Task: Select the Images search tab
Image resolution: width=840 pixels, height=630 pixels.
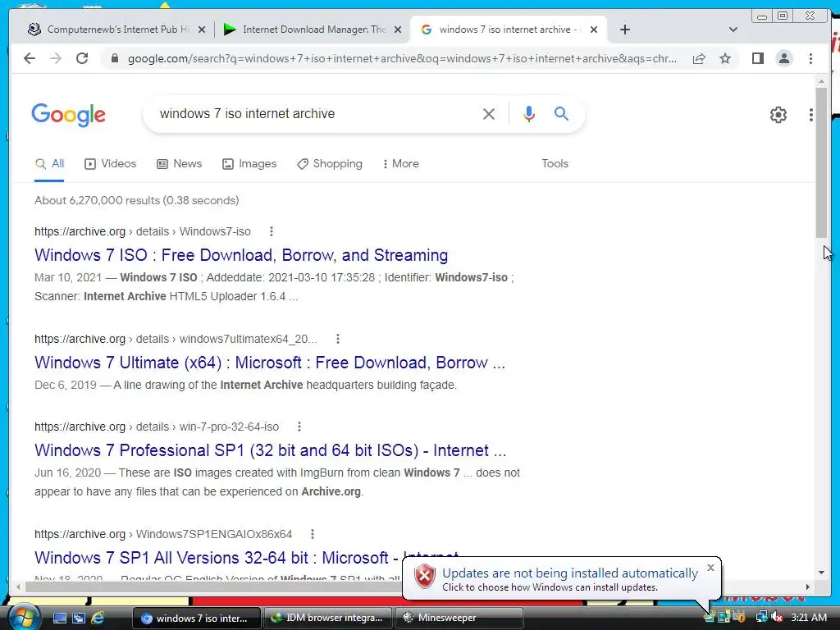Action: [249, 164]
